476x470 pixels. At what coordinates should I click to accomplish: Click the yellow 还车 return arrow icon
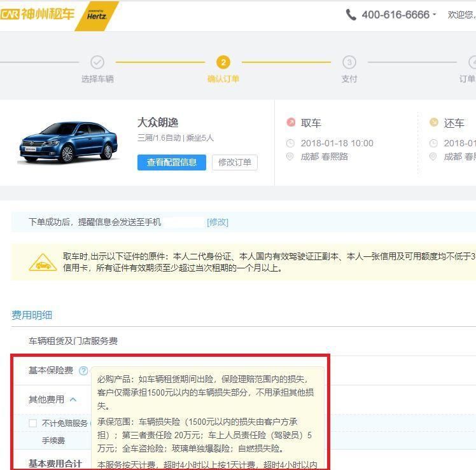click(434, 122)
